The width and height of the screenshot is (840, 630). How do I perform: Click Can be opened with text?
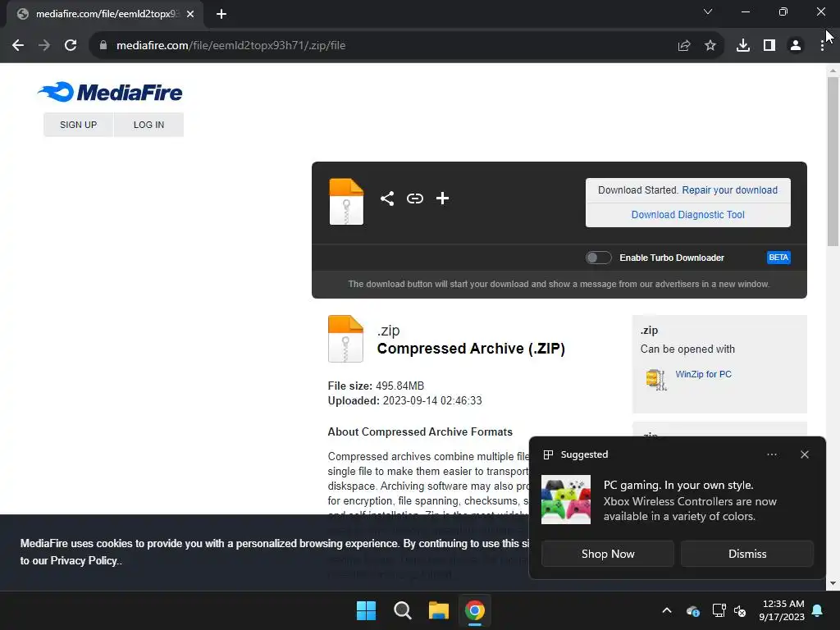point(687,349)
